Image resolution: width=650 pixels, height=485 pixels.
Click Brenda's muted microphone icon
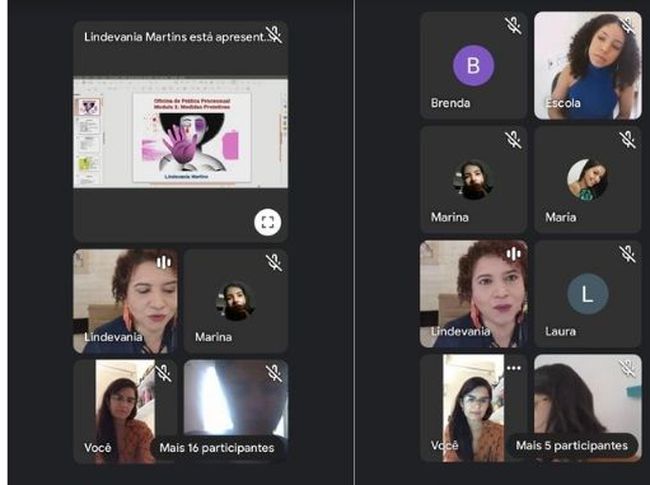(513, 25)
